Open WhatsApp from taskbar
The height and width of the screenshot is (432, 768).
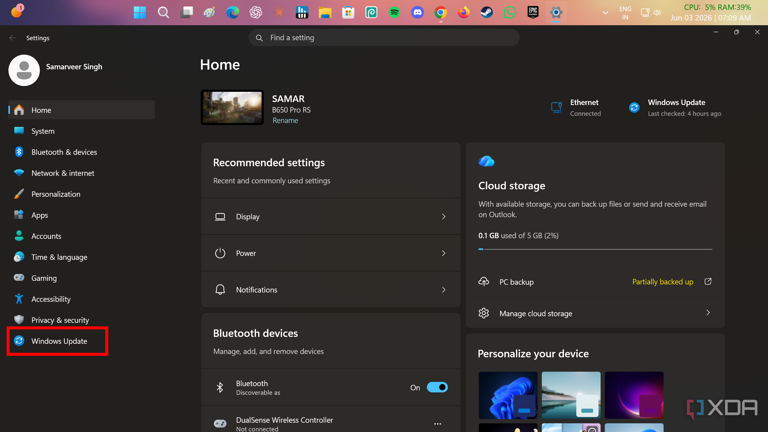[510, 12]
